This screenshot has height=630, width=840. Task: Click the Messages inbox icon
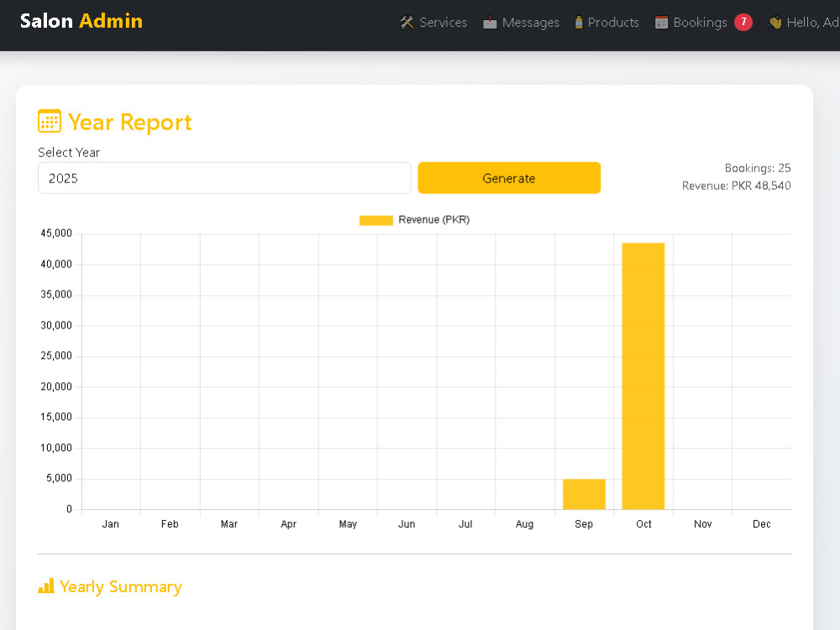click(x=490, y=23)
